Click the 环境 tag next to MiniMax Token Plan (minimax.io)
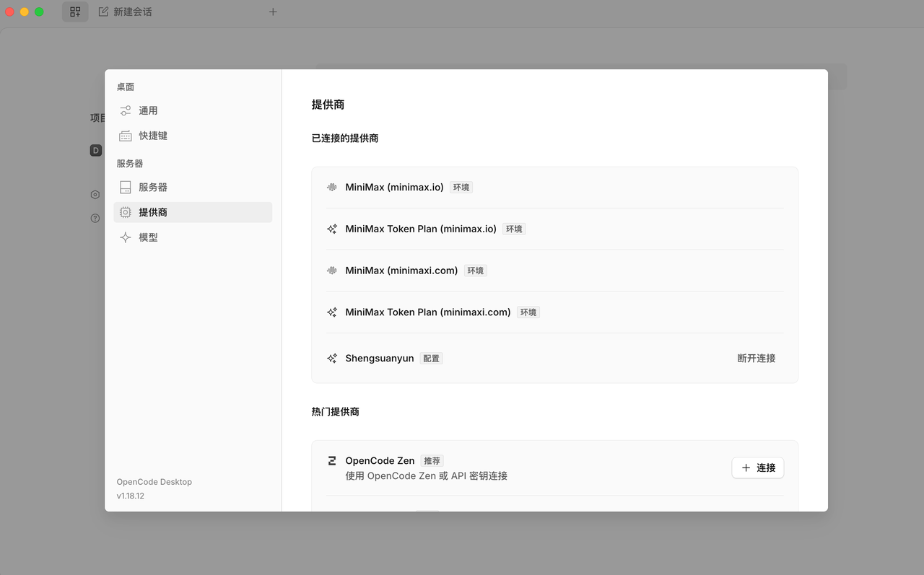924x575 pixels. pyautogui.click(x=514, y=229)
